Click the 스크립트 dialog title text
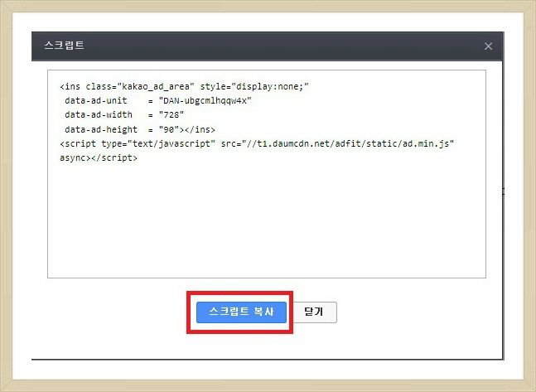Viewport: 536px width, 392px height. click(x=65, y=46)
